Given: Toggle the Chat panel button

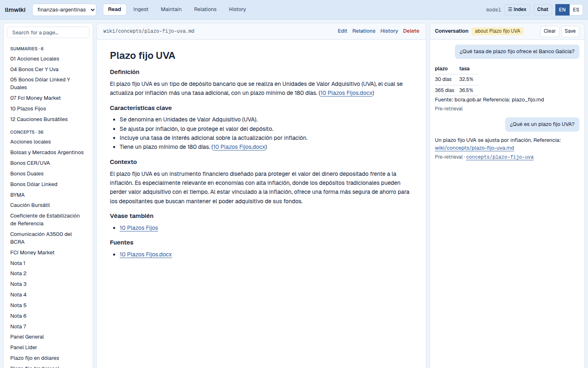Looking at the screenshot, I should (543, 9).
